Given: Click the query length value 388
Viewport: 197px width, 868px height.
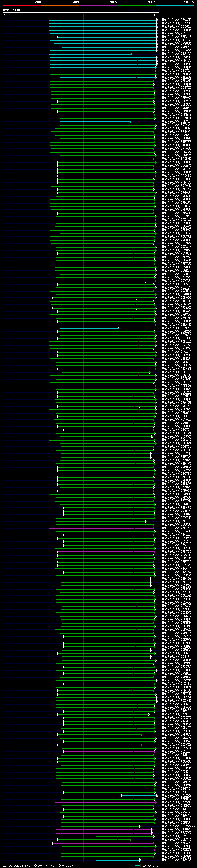Looking at the screenshot, I should (x=155, y=15).
